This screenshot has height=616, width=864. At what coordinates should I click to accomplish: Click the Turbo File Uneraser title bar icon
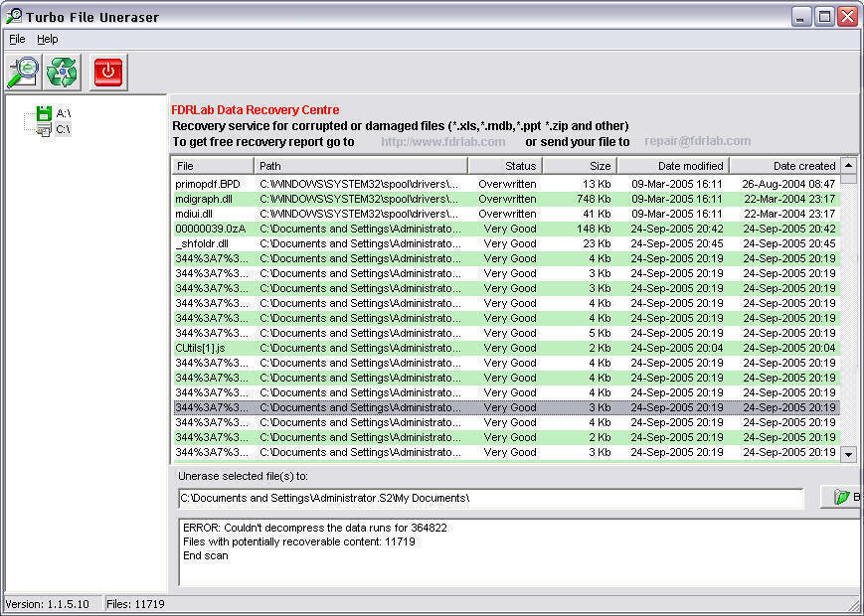pos(14,16)
